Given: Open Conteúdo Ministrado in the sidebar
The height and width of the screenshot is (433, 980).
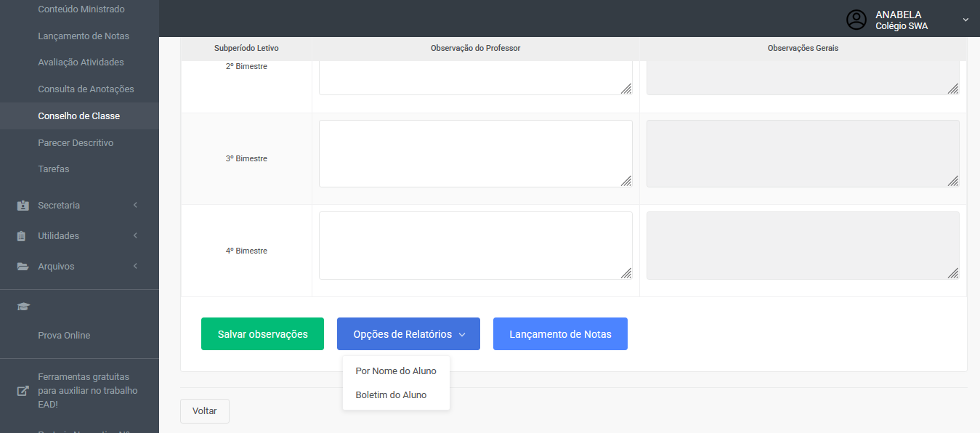Looking at the screenshot, I should pos(81,9).
